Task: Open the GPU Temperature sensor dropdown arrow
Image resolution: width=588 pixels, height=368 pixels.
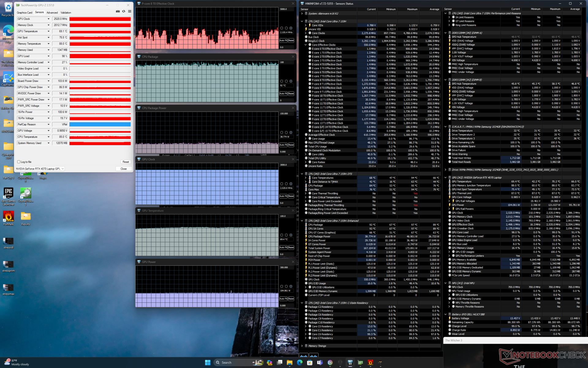Action: (48, 31)
